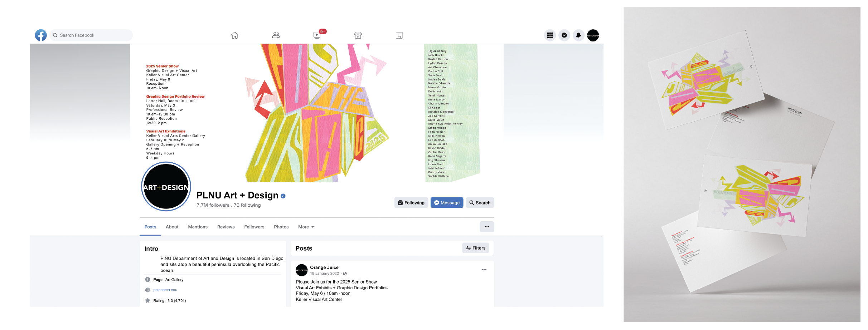
Task: Click the Message button
Action: click(447, 203)
